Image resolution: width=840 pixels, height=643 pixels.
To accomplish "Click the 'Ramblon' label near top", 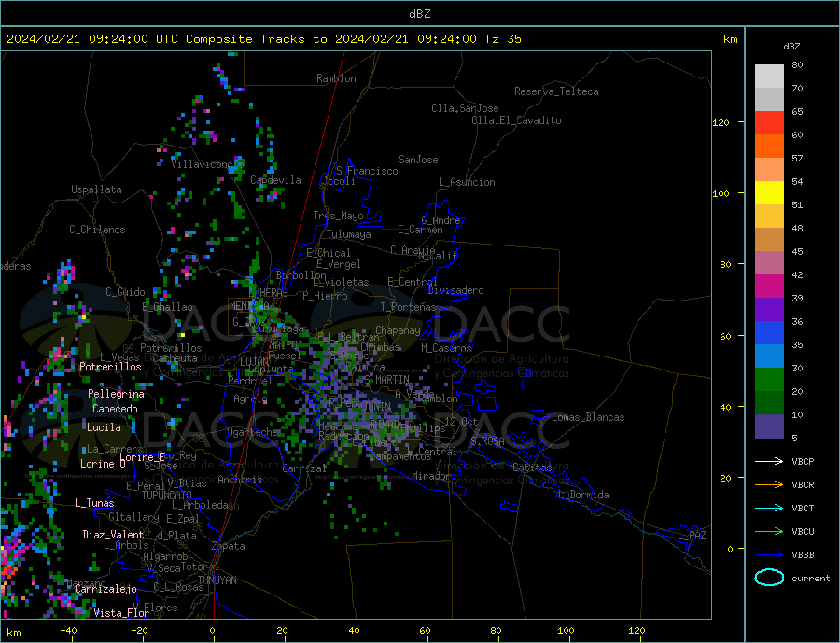I will 336,78.
